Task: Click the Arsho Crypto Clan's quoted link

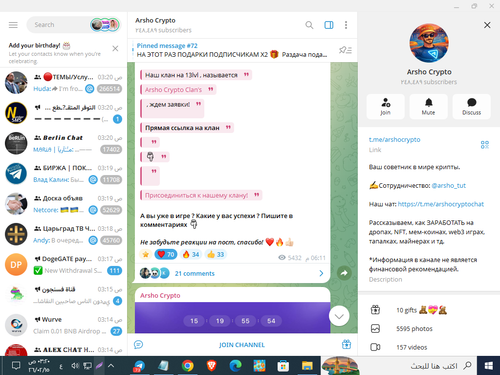Action: [x=173, y=90]
